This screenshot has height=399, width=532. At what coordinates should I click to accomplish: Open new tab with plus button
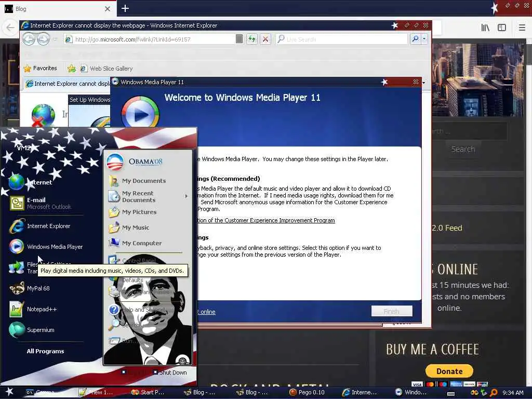(125, 8)
